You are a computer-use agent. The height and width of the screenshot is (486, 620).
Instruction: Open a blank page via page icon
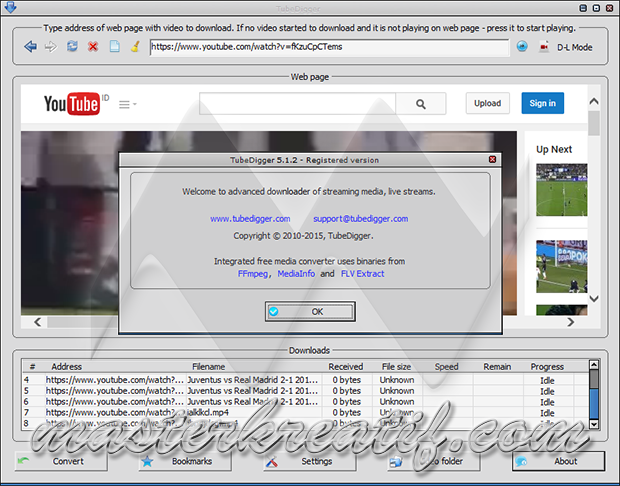click(x=114, y=47)
